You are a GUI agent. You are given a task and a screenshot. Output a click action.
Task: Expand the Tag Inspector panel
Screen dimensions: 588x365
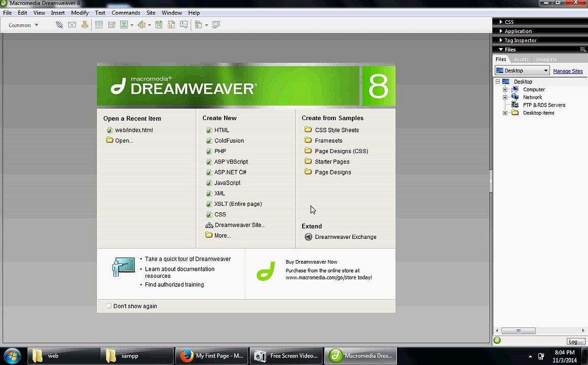pyautogui.click(x=501, y=40)
